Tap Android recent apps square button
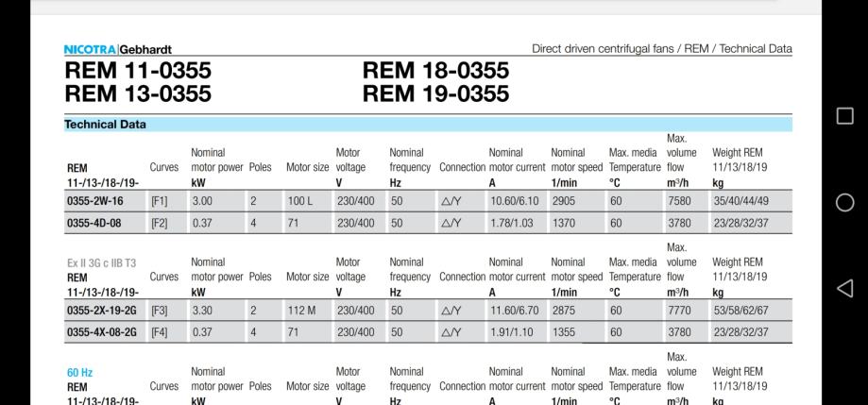 (x=844, y=116)
